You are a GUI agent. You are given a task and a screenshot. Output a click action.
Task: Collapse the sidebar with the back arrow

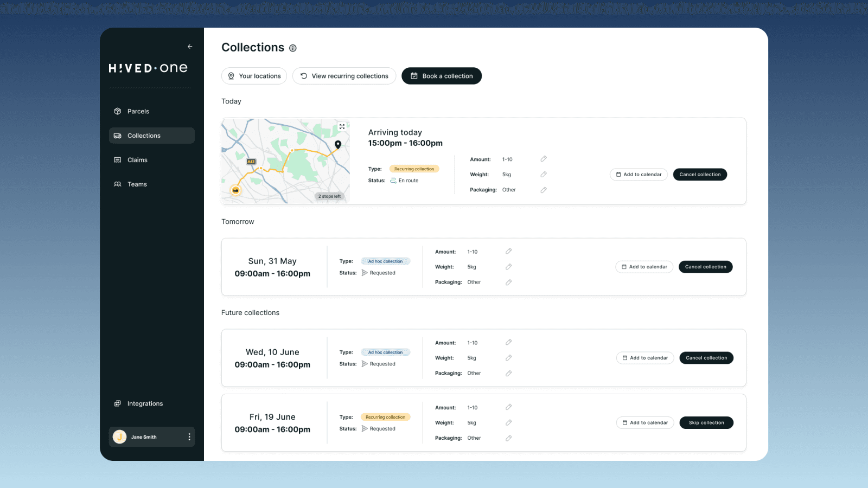[189, 47]
